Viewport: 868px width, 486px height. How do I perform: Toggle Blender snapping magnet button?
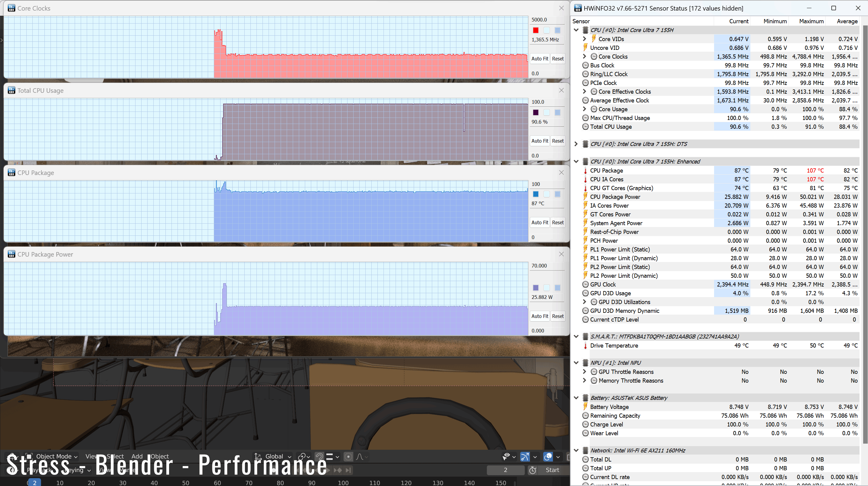coord(319,456)
